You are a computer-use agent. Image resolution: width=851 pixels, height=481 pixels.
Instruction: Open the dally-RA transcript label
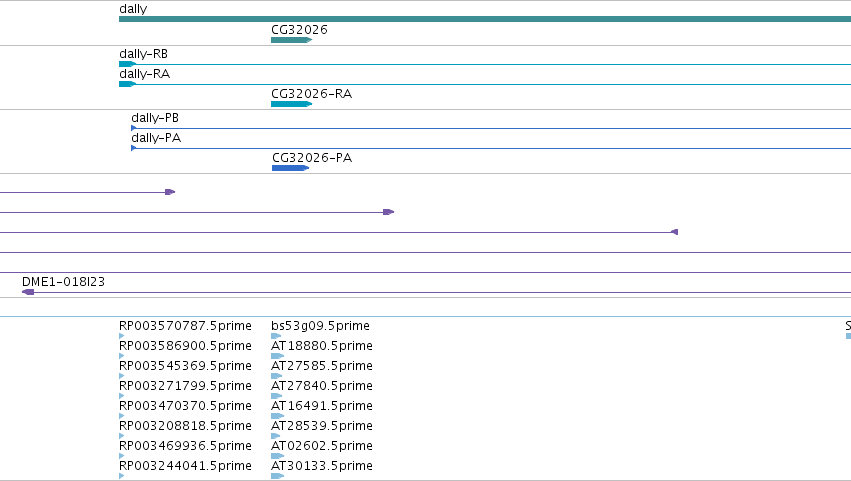[144, 74]
